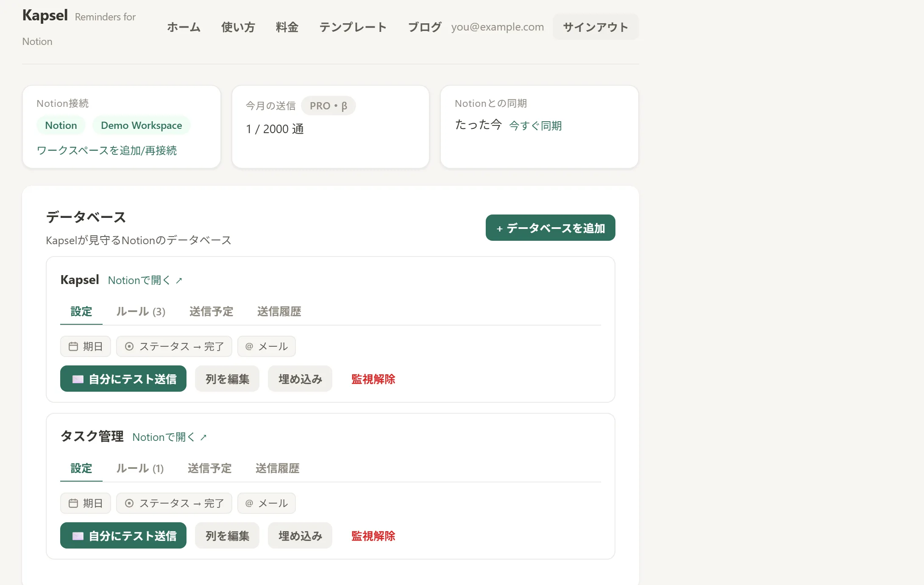
Task: Select the 設定 tab in Kapsel card
Action: (81, 312)
